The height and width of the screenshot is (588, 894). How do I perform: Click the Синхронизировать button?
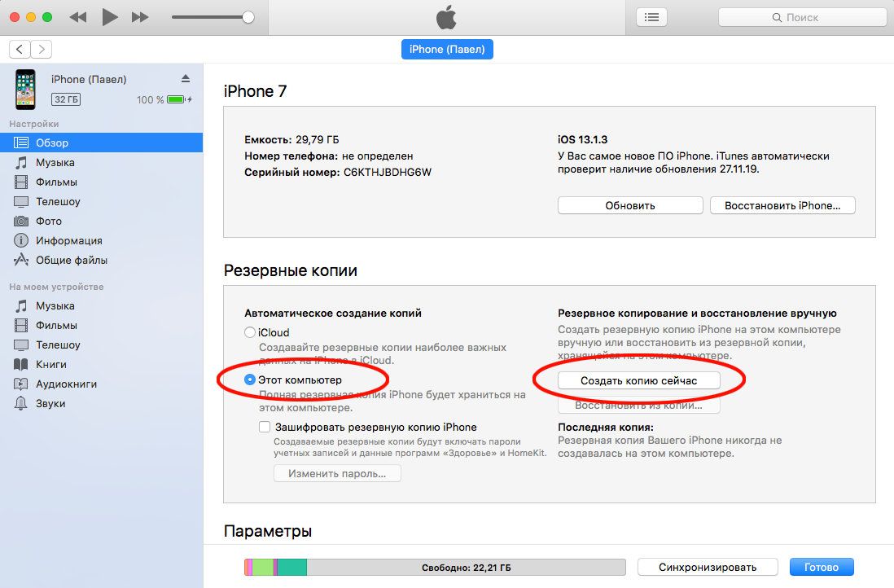click(708, 567)
